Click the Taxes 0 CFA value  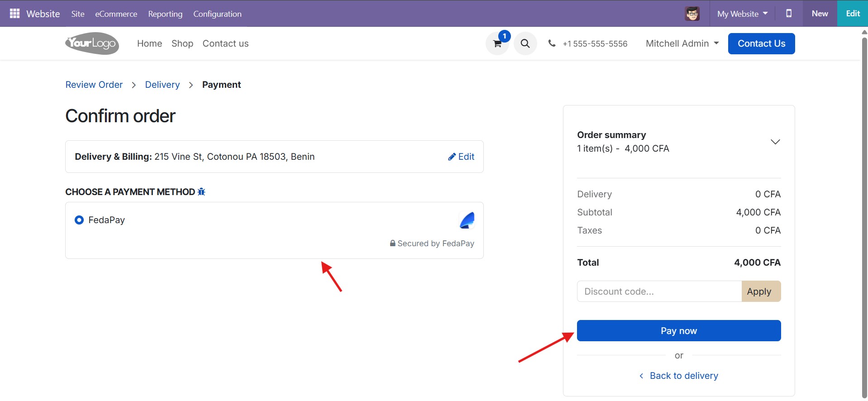point(768,230)
